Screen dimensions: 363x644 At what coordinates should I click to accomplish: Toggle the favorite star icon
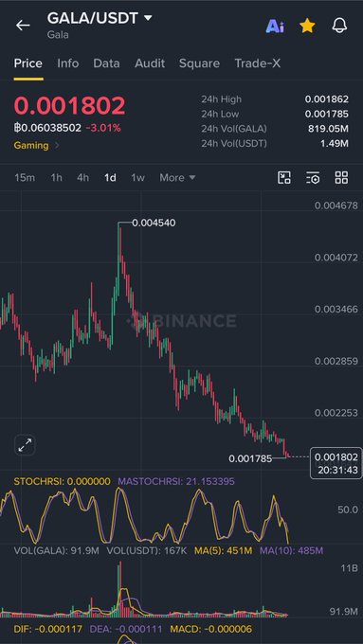pos(307,26)
